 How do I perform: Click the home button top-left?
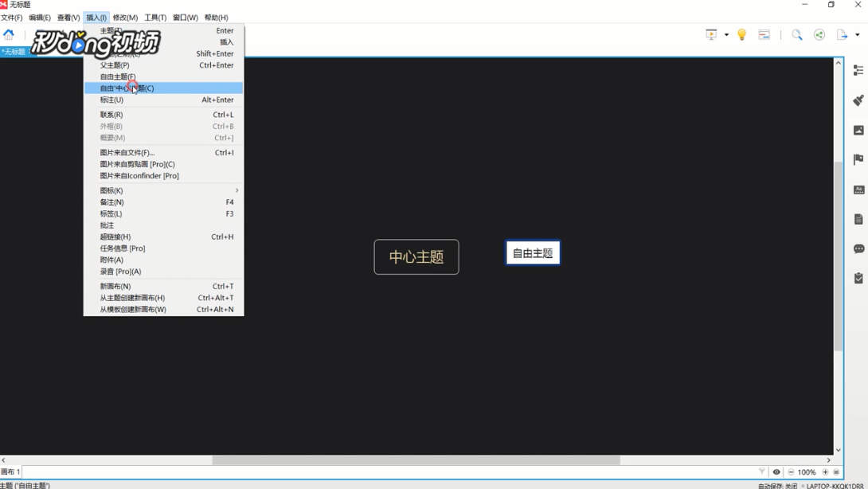[x=9, y=34]
